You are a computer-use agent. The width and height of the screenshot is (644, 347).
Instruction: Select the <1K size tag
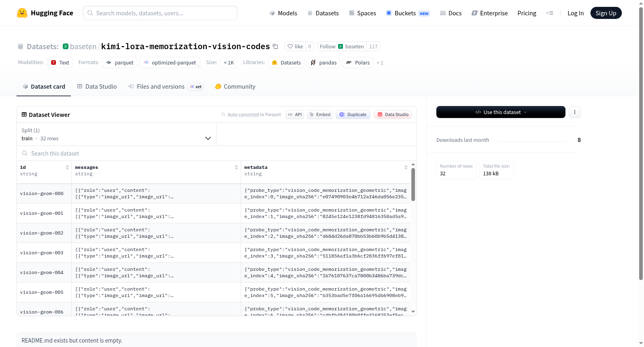[229, 62]
